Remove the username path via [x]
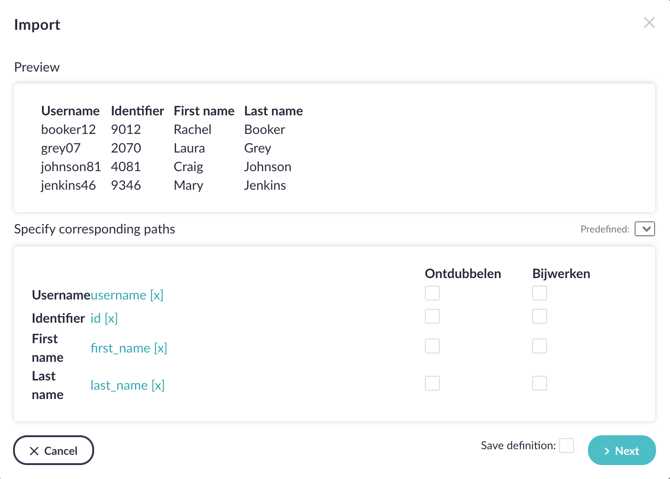This screenshot has width=670, height=479. [156, 295]
